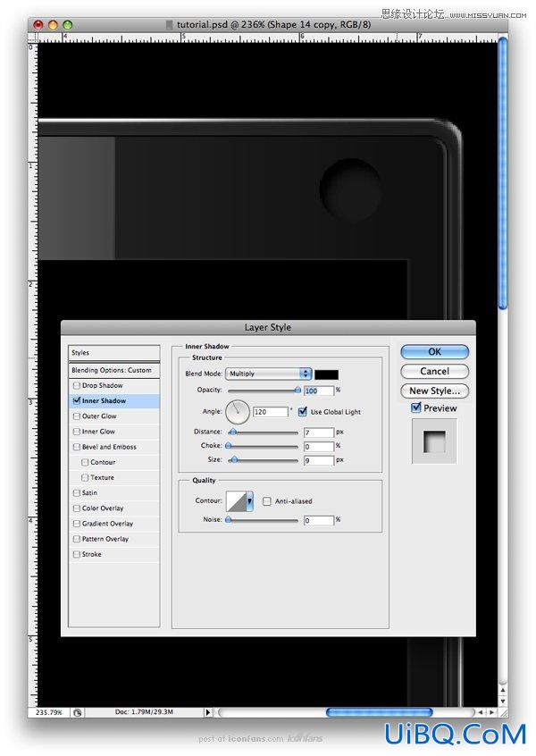
Task: Toggle Use Global Light checkbox
Action: click(x=303, y=411)
